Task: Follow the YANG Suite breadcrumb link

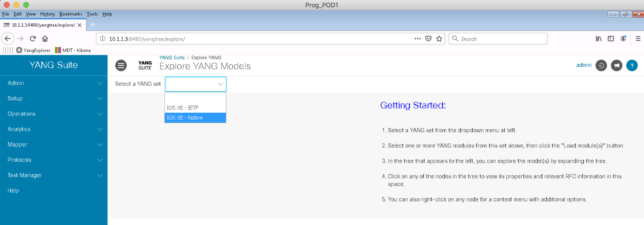Action: pos(172,58)
